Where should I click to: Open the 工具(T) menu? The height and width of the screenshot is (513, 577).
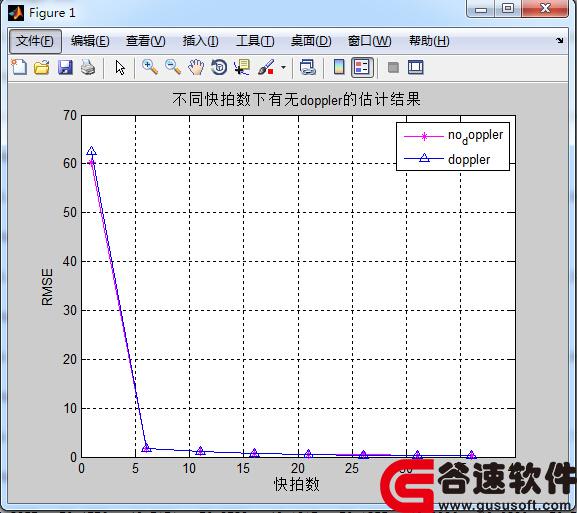(x=255, y=41)
